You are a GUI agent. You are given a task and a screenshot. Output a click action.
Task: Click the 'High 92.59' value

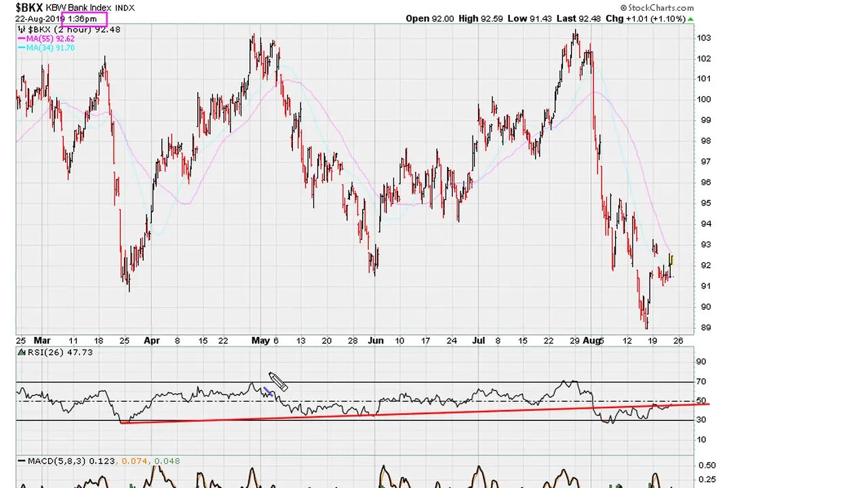coord(481,18)
